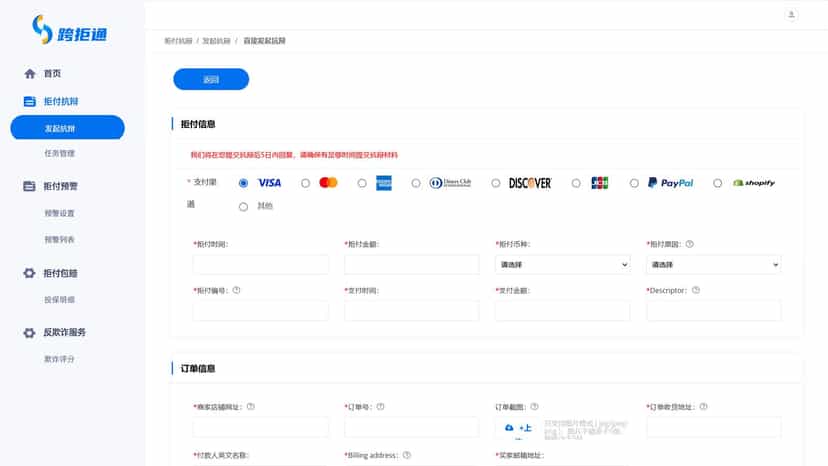Screen dimensions: 828x466
Task: Click the 订单收货地址 input field
Action: 714,427
